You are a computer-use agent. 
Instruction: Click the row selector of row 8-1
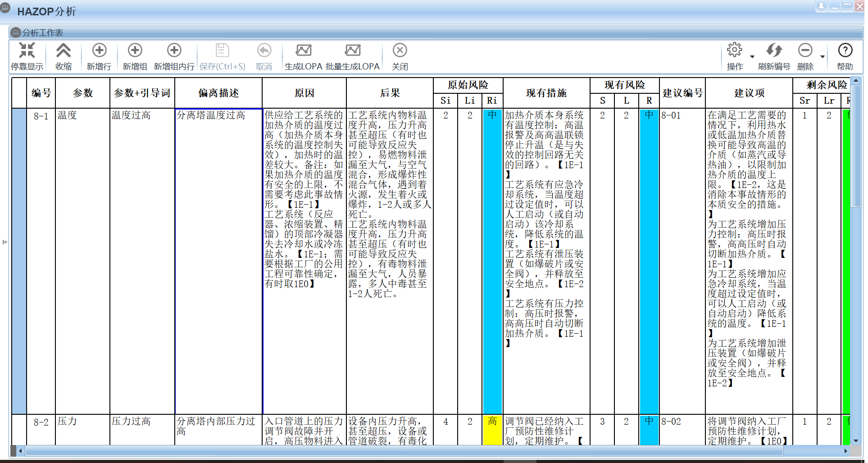[19, 261]
